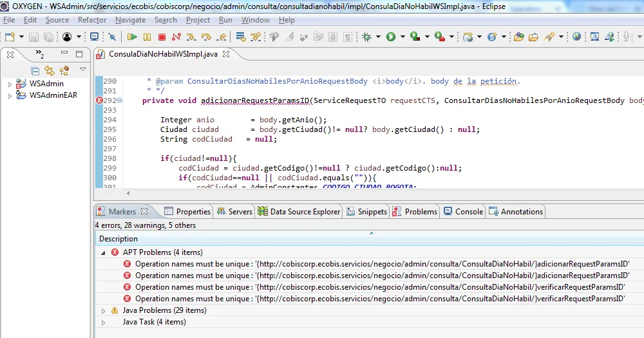Click the Step Into icon
The image size is (644, 338).
pos(191,37)
